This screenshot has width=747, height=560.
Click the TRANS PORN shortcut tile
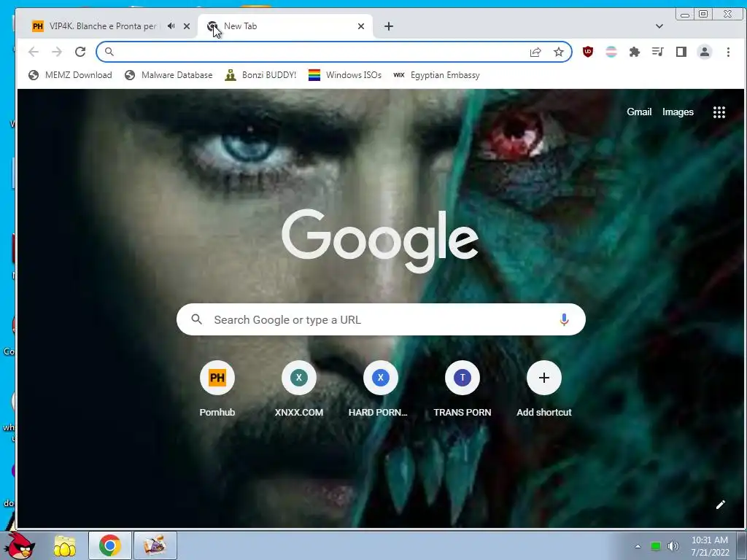click(462, 389)
